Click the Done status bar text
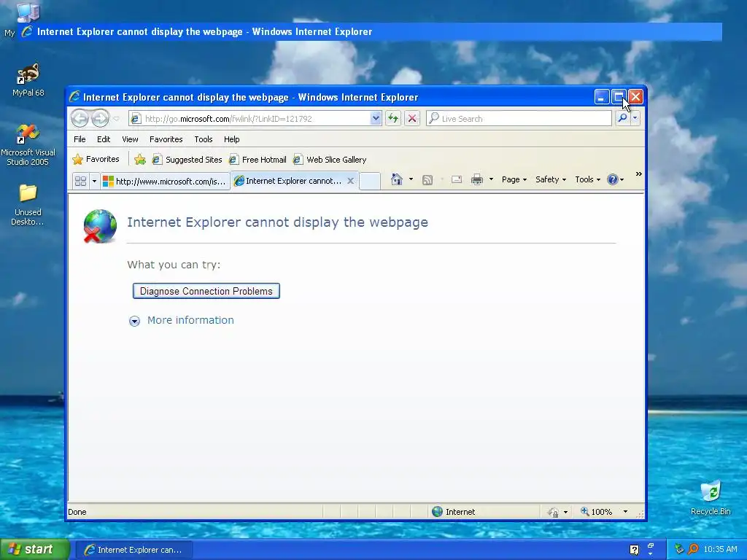The height and width of the screenshot is (560, 747). click(77, 512)
